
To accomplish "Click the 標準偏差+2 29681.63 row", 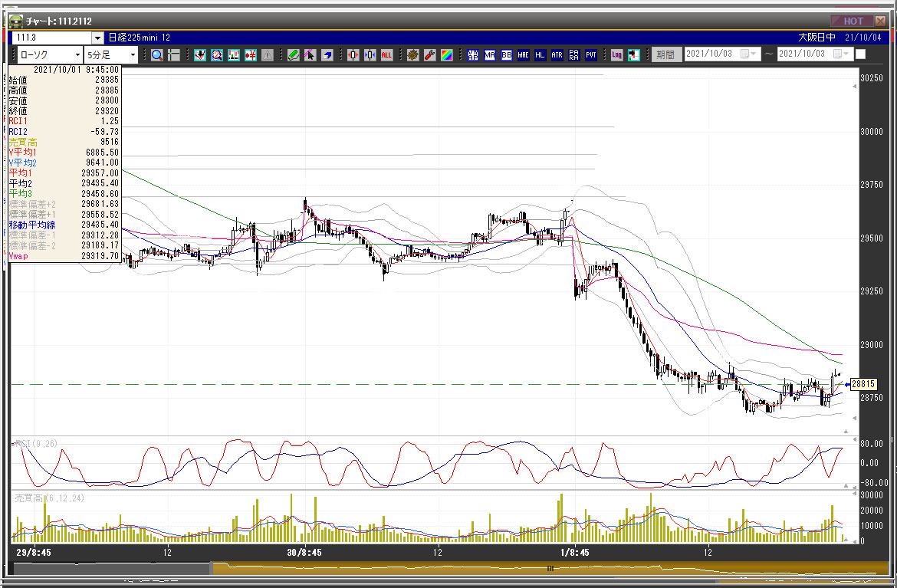I will tap(64, 204).
